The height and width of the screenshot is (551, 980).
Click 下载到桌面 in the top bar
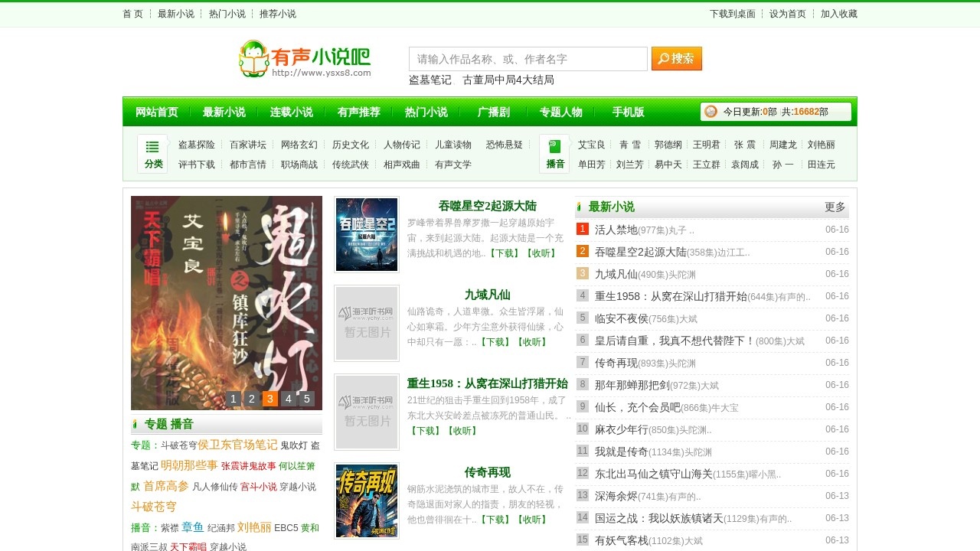pos(732,14)
